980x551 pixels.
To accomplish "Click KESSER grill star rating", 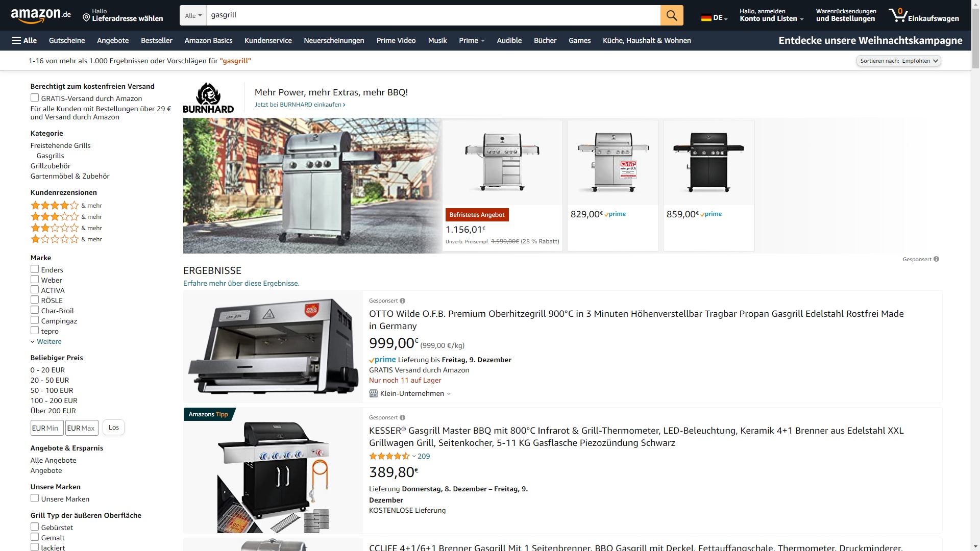I will (x=389, y=456).
